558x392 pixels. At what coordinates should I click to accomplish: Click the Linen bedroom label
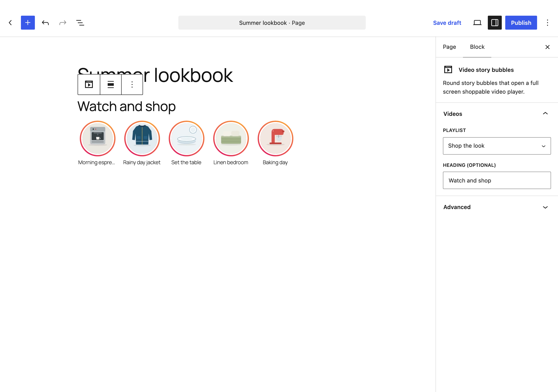pyautogui.click(x=231, y=162)
